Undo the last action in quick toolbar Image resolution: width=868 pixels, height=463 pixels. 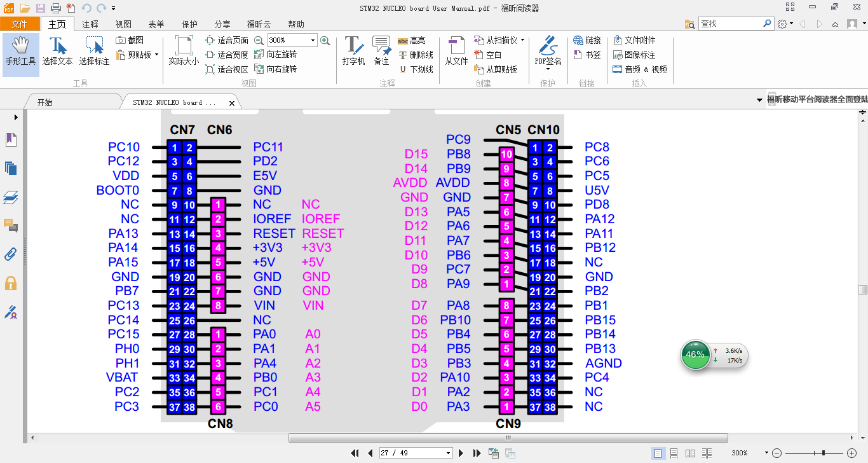86,8
